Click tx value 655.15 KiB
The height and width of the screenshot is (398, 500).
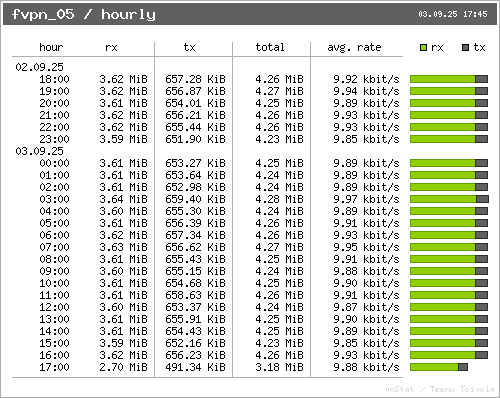coord(195,271)
